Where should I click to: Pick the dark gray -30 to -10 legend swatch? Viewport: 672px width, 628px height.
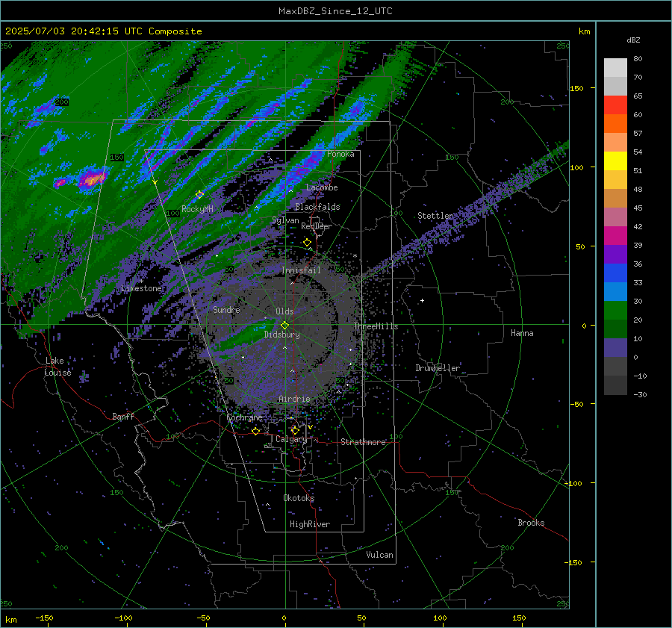615,385
